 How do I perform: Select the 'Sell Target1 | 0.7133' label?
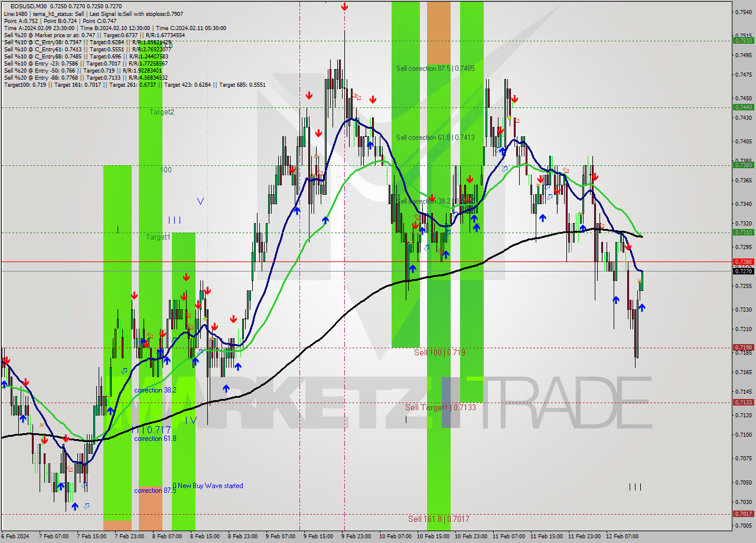point(441,407)
